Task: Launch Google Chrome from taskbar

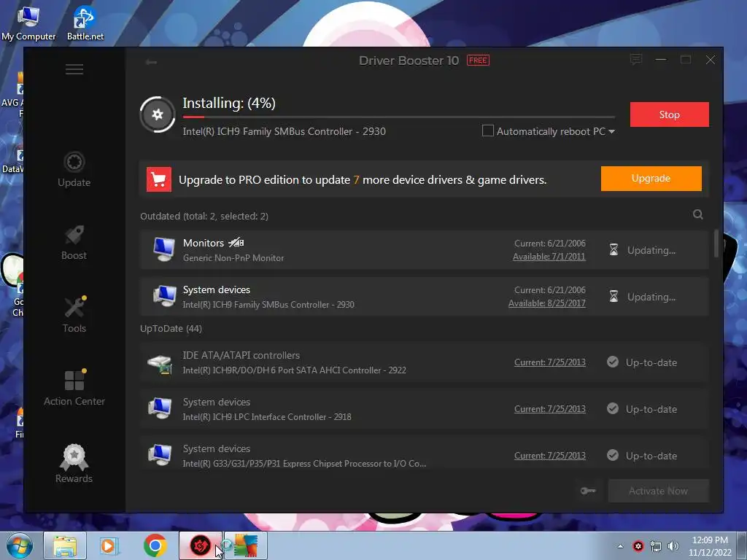Action: pos(155,545)
